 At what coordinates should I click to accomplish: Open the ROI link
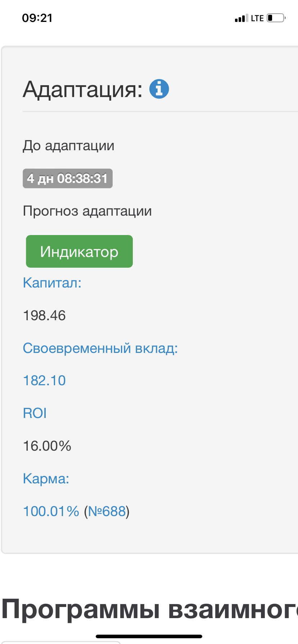(x=35, y=413)
